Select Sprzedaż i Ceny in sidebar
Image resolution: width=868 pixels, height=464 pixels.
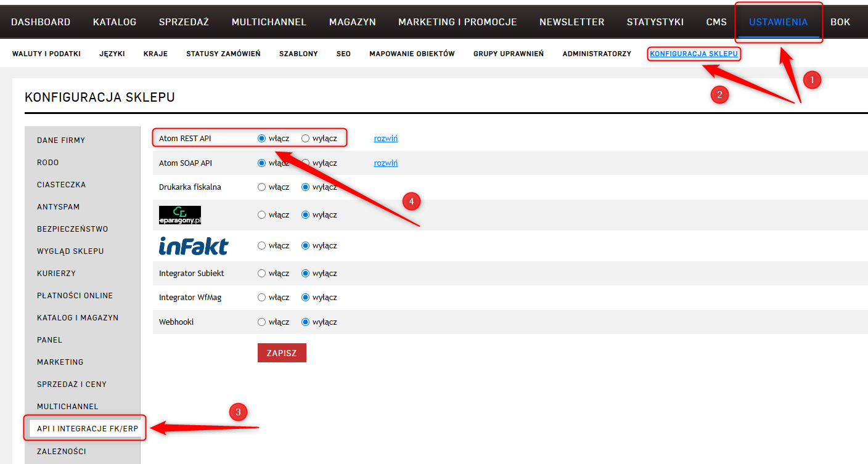pyautogui.click(x=72, y=385)
